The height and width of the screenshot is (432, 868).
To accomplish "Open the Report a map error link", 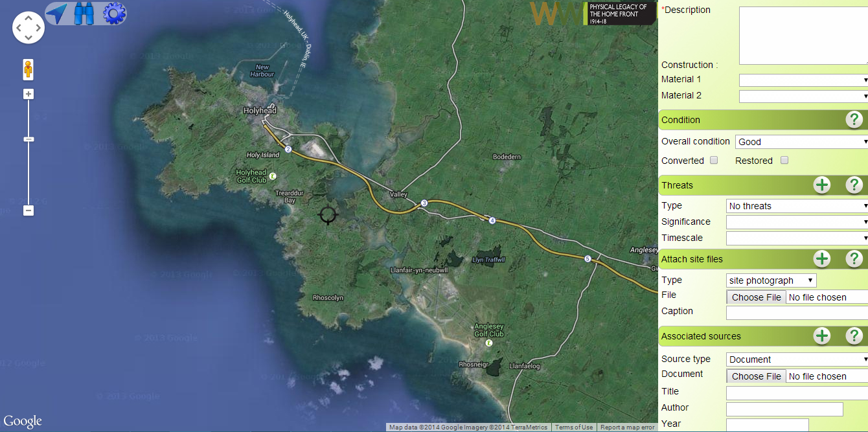I will click(x=627, y=427).
